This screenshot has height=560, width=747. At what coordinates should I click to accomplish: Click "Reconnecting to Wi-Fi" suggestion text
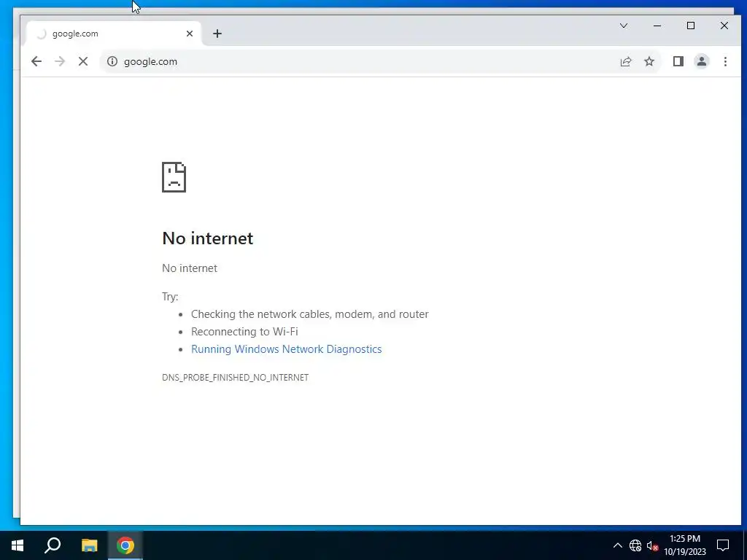click(x=244, y=332)
